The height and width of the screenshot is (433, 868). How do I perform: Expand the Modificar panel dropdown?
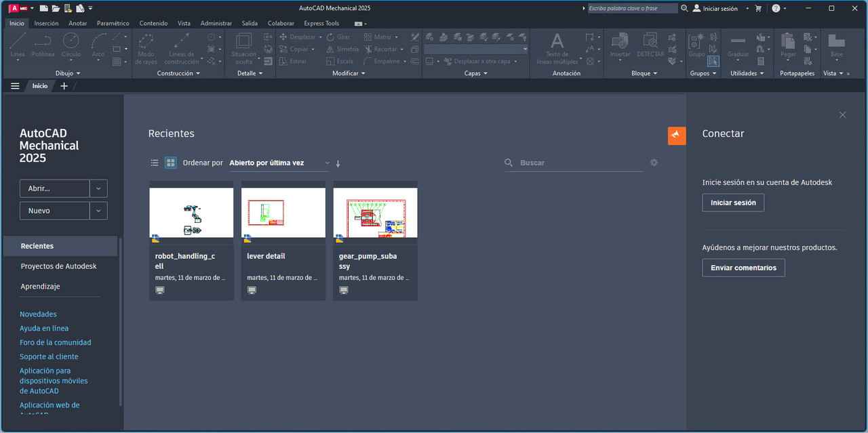click(x=349, y=73)
